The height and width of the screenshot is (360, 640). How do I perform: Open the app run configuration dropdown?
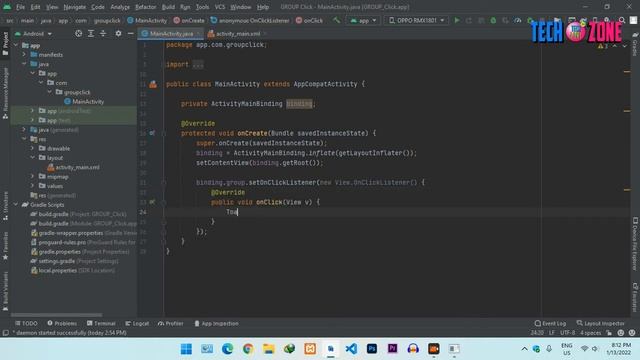(363, 20)
